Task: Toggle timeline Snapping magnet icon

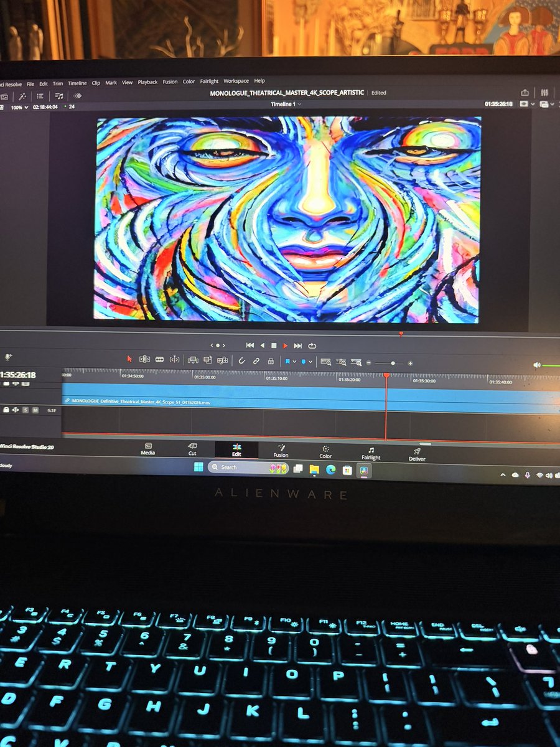Action: [x=241, y=360]
